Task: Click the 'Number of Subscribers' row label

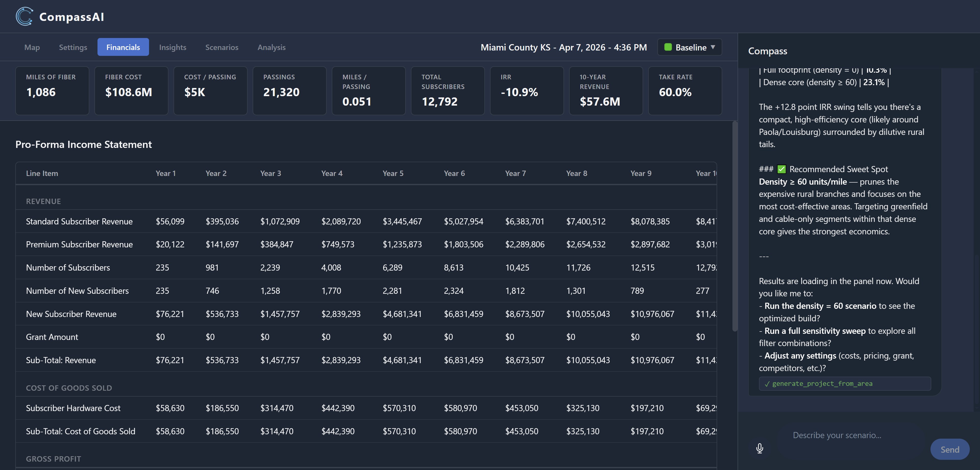Action: tap(68, 268)
